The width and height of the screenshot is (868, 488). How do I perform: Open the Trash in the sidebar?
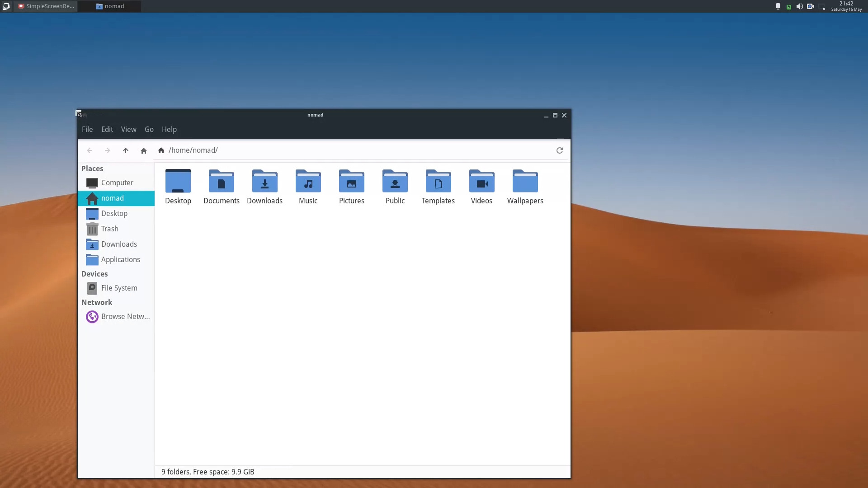point(109,229)
